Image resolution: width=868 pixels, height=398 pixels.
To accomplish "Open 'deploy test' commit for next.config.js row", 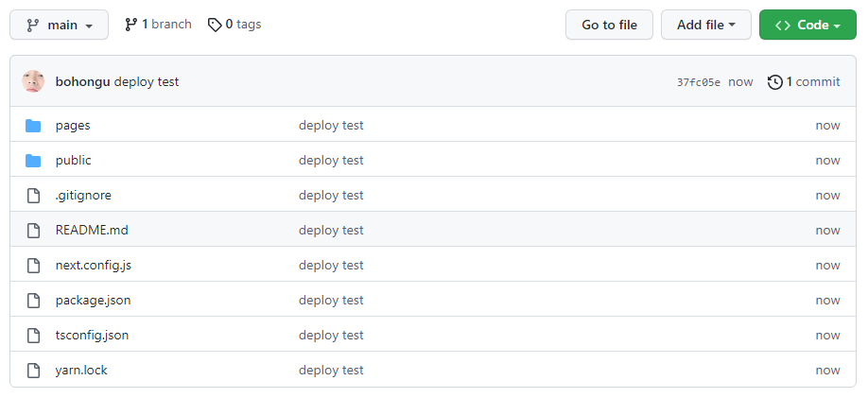I will coord(331,265).
